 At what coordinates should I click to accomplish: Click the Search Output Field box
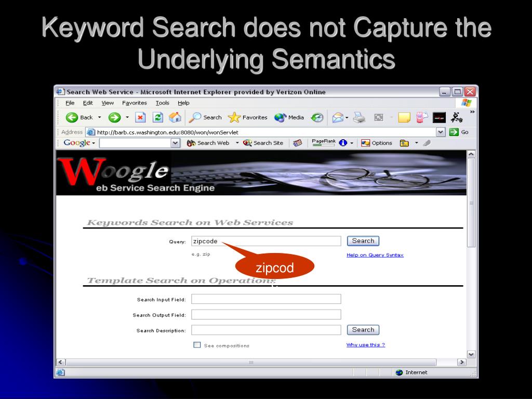click(266, 314)
